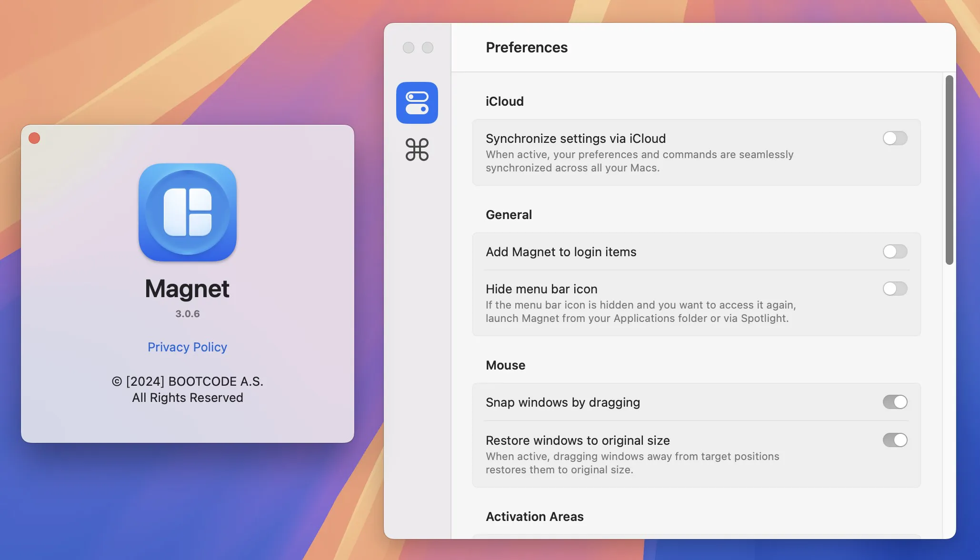Enable Synchronize settings via iCloud switch
Screen dimensions: 980x560
click(x=895, y=138)
